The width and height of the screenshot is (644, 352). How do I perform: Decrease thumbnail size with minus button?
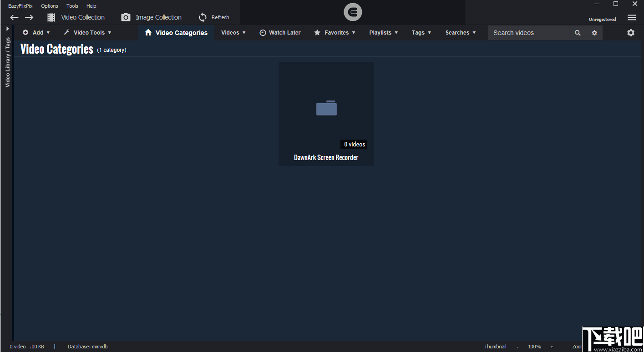click(x=517, y=347)
